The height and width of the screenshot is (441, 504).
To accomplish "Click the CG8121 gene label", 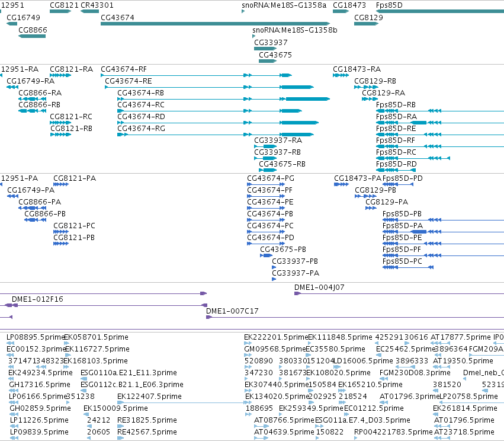I will coord(64,5).
